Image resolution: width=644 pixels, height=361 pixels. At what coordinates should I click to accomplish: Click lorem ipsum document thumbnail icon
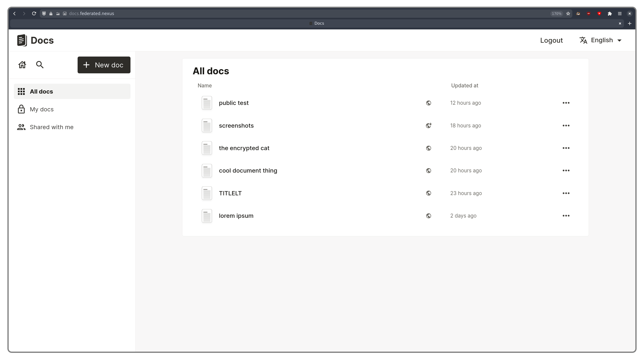[207, 216]
